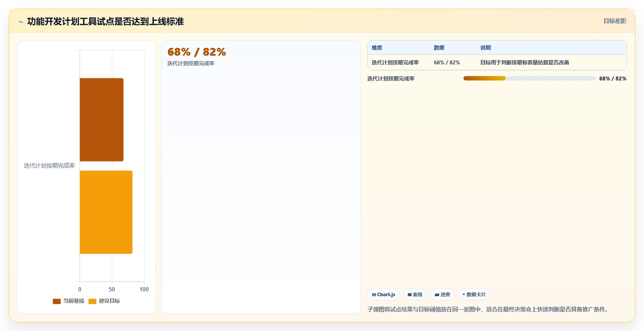Viewport: 644px width, 331px height.
Task: Click the 数据 column header
Action: (439, 48)
